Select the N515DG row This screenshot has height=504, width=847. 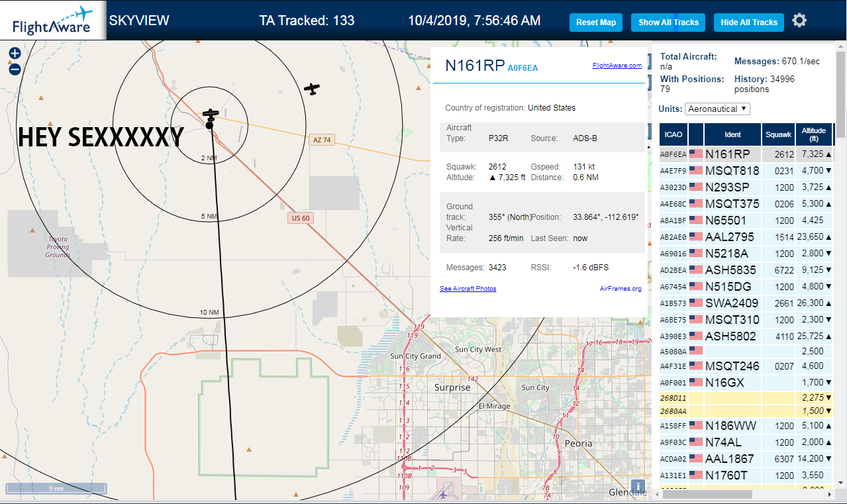point(746,287)
